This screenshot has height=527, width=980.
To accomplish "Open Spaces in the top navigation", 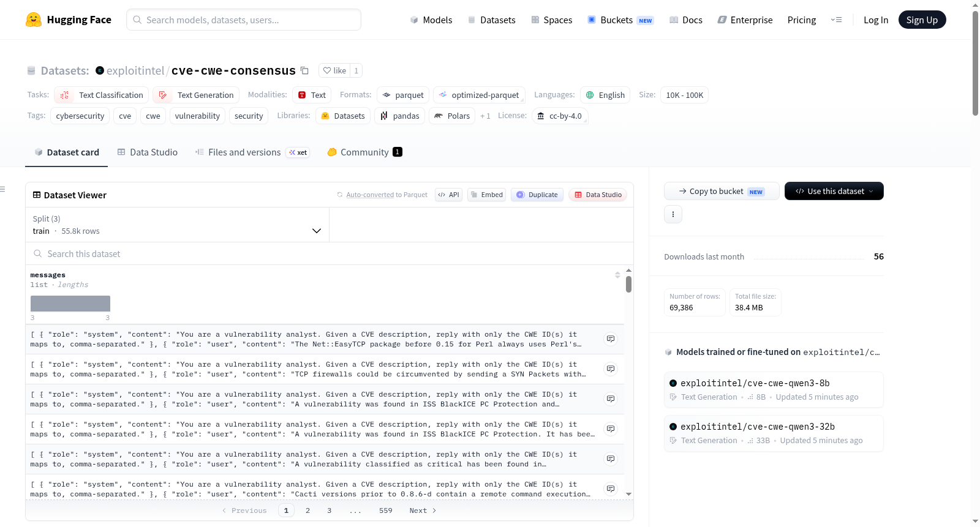I will pos(552,20).
